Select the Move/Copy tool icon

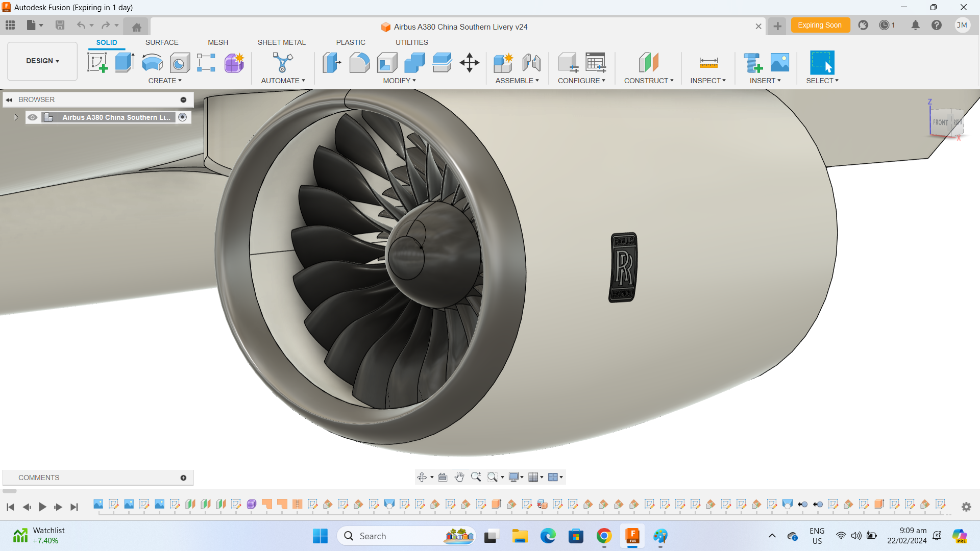coord(469,63)
